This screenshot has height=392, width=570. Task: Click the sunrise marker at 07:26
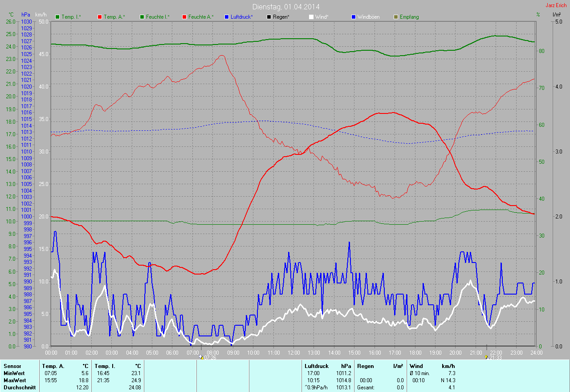[202, 357]
